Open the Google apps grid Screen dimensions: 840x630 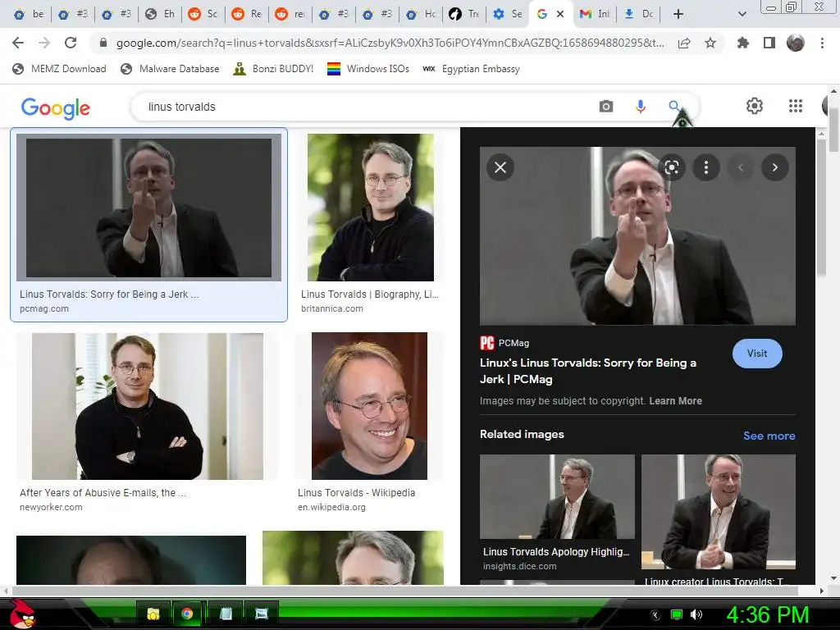(x=796, y=106)
